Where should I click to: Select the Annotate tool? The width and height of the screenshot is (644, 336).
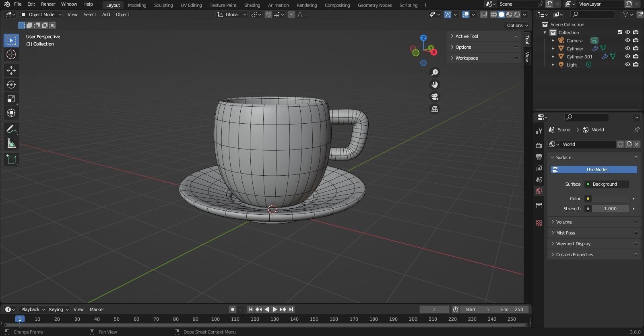coord(11,129)
